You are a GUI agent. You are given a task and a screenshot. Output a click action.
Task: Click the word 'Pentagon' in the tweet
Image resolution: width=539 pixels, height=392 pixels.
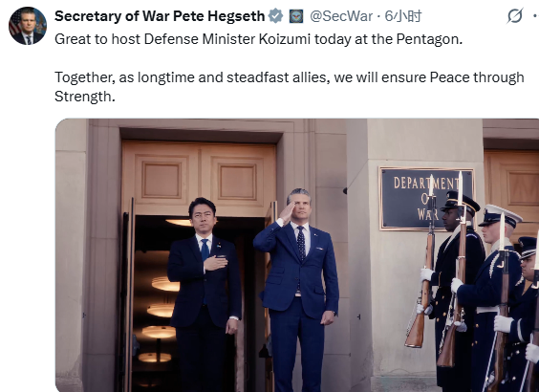(427, 39)
